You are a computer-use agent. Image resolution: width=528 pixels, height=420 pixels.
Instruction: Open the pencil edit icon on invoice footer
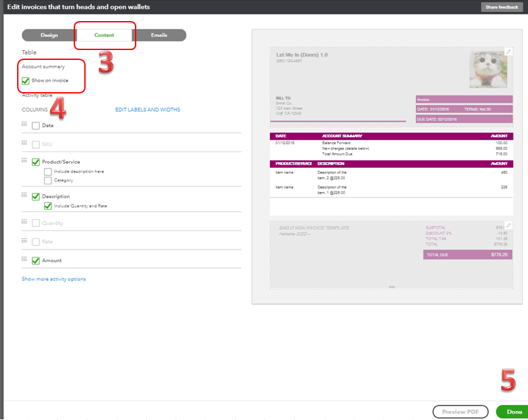tap(508, 224)
